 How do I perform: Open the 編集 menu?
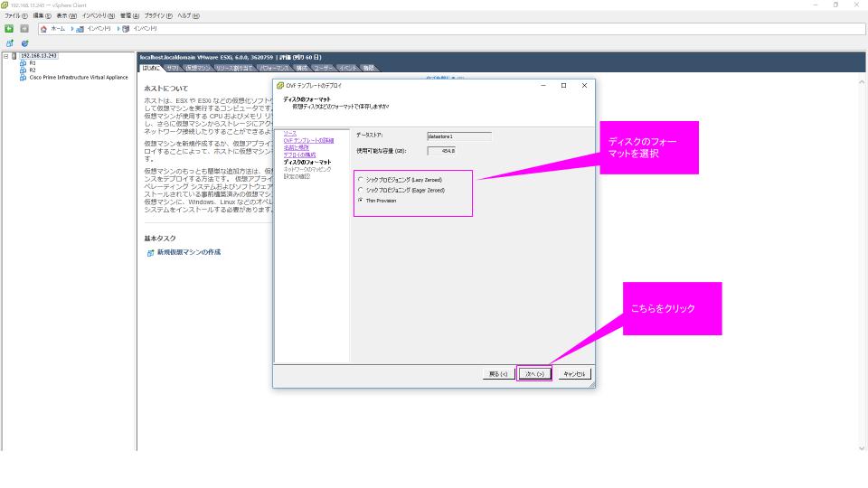[x=42, y=15]
